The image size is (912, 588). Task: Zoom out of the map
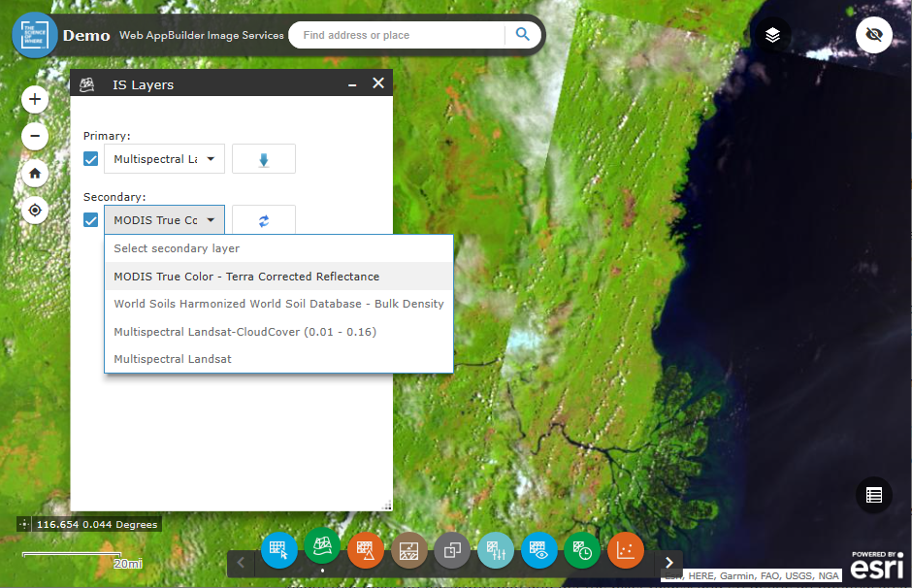[x=35, y=136]
